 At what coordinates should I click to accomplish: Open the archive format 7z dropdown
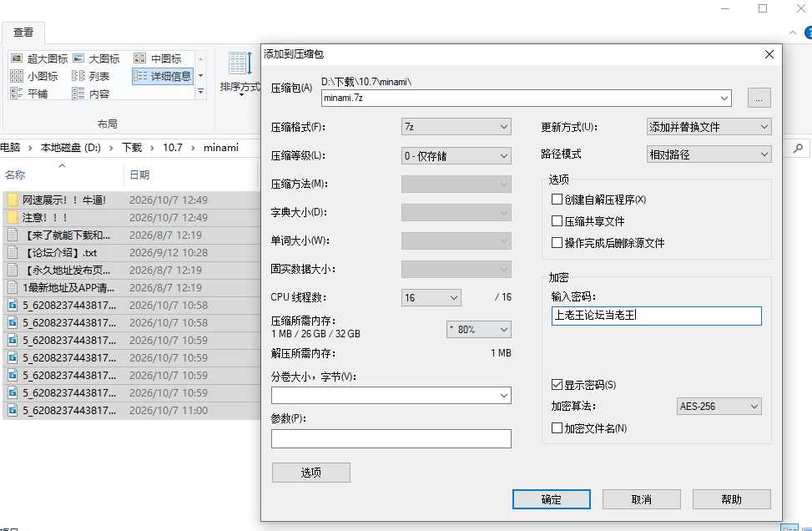pos(456,127)
